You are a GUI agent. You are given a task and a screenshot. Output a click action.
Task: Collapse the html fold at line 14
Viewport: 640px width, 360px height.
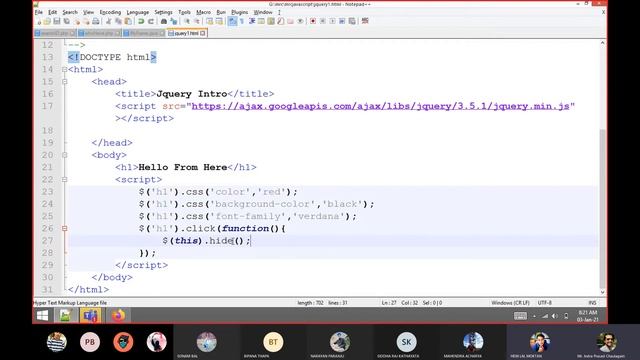[x=64, y=69]
